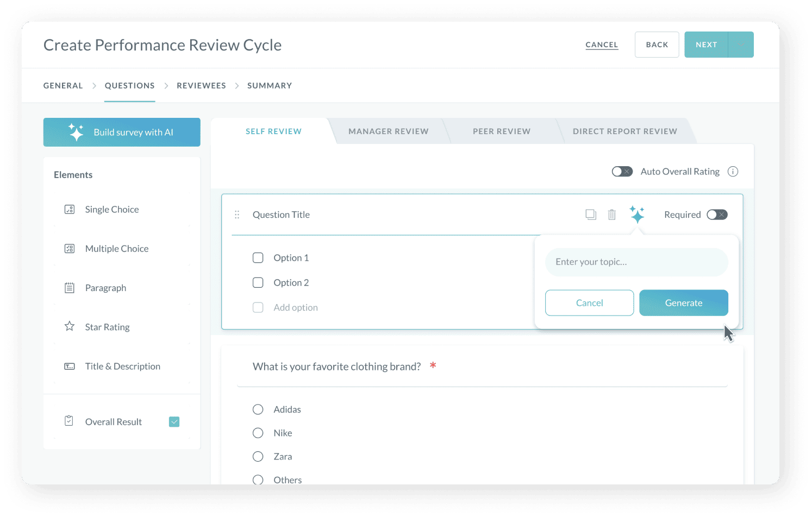Add a Paragraph element
The image size is (812, 517).
click(x=105, y=288)
